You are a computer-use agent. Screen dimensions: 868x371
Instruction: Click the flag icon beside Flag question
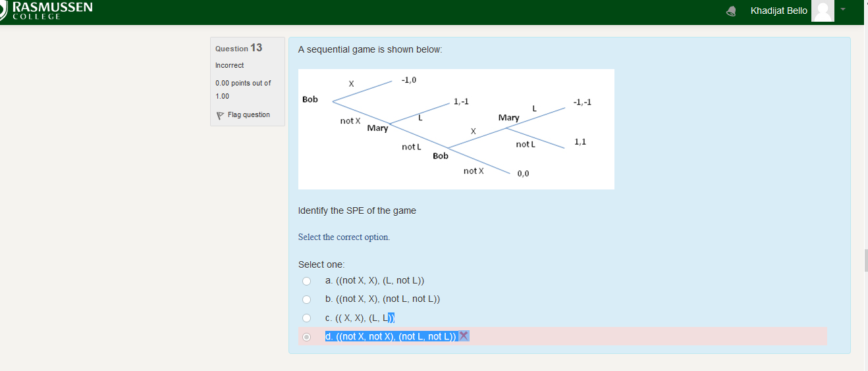[x=221, y=115]
